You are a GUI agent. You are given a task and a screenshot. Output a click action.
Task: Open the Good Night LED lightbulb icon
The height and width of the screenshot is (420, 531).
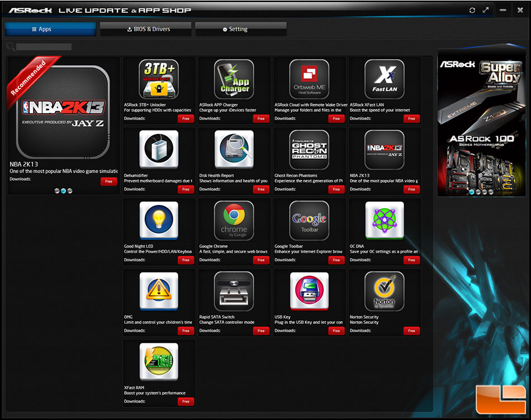(x=159, y=220)
